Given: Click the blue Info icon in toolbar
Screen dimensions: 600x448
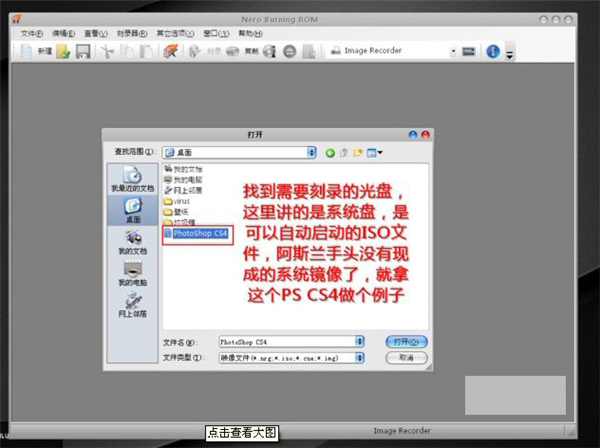Looking at the screenshot, I should [493, 51].
